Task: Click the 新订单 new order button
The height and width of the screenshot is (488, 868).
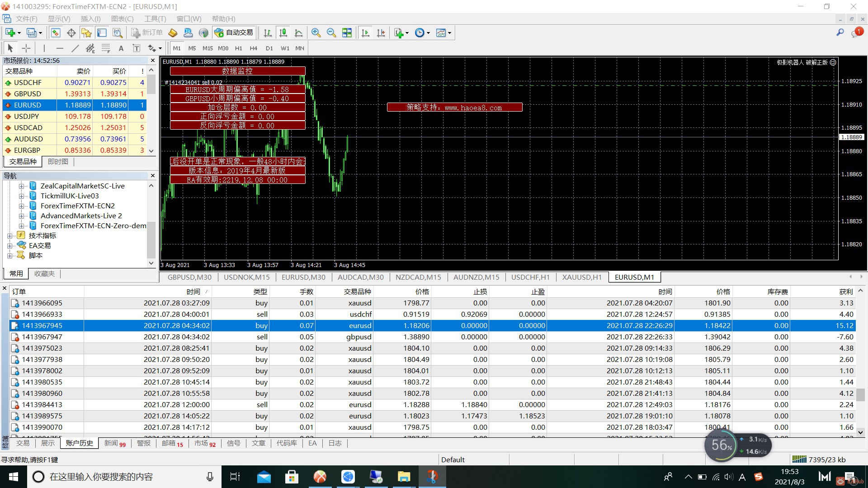Action: coord(146,33)
